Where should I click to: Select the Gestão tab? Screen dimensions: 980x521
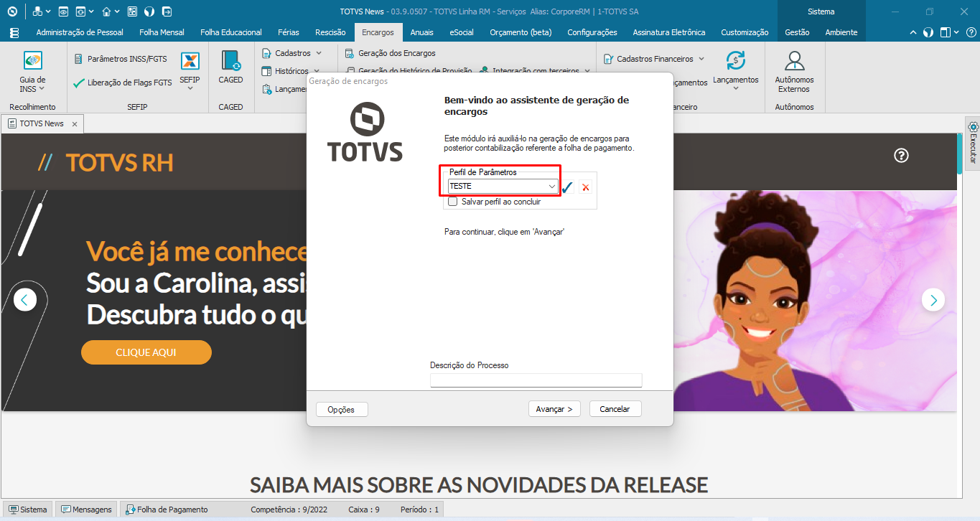click(797, 32)
